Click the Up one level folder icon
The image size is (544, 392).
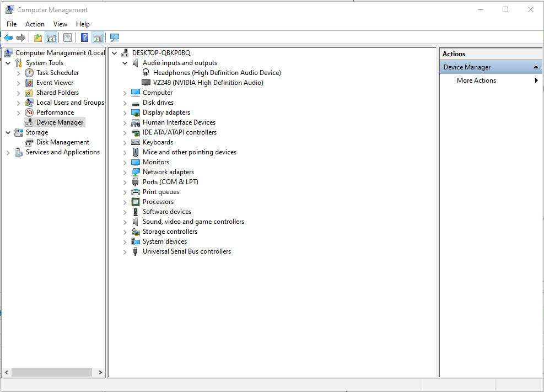[x=37, y=37]
